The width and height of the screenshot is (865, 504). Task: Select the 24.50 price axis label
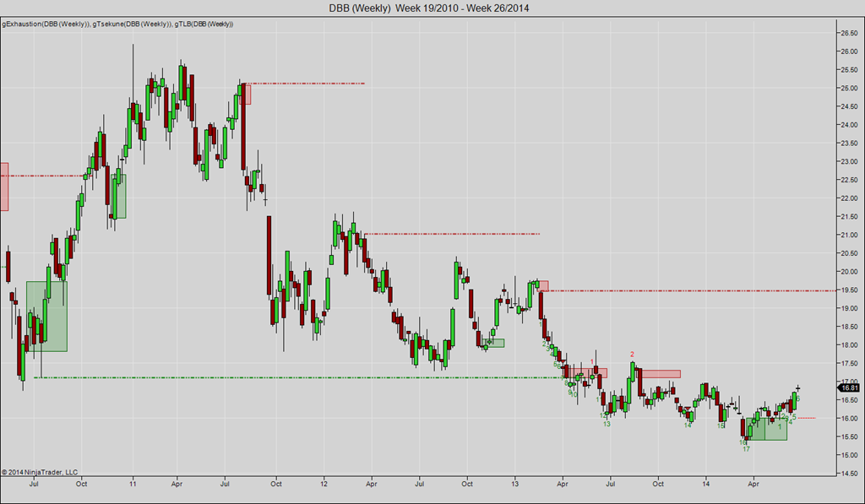point(848,106)
